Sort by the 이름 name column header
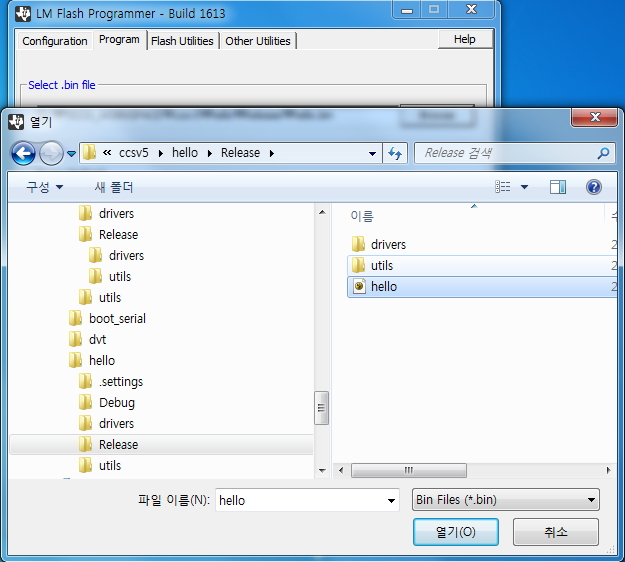 click(x=362, y=216)
